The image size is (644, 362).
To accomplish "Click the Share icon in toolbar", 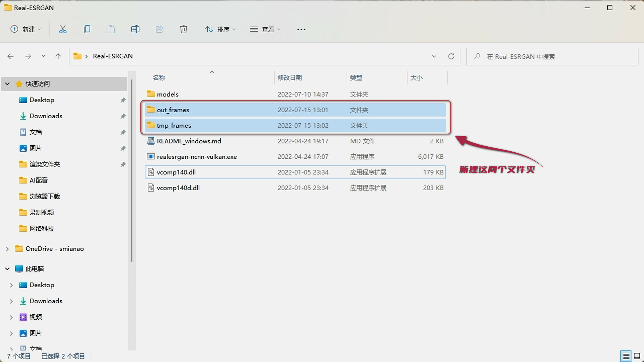I will 159,29.
